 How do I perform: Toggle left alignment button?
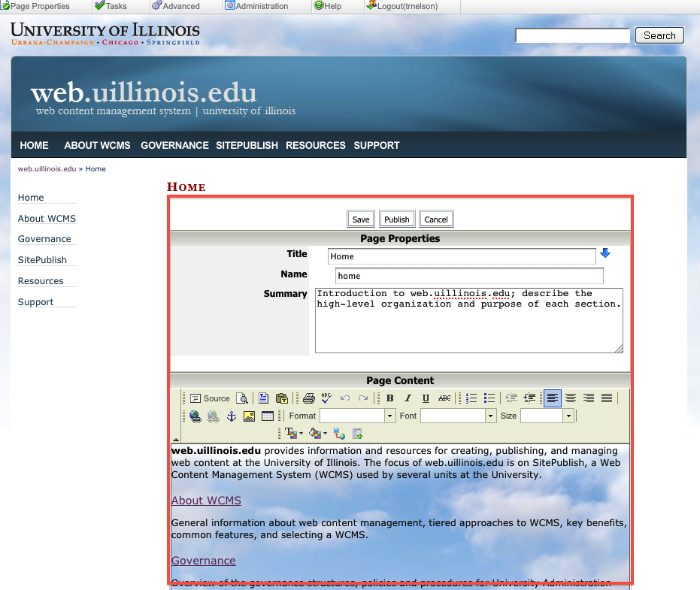[x=552, y=398]
